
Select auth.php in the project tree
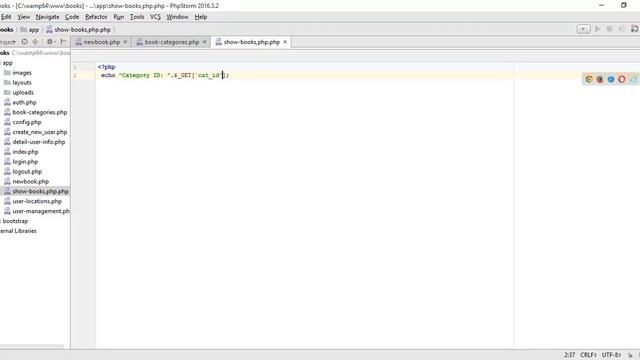click(x=24, y=102)
